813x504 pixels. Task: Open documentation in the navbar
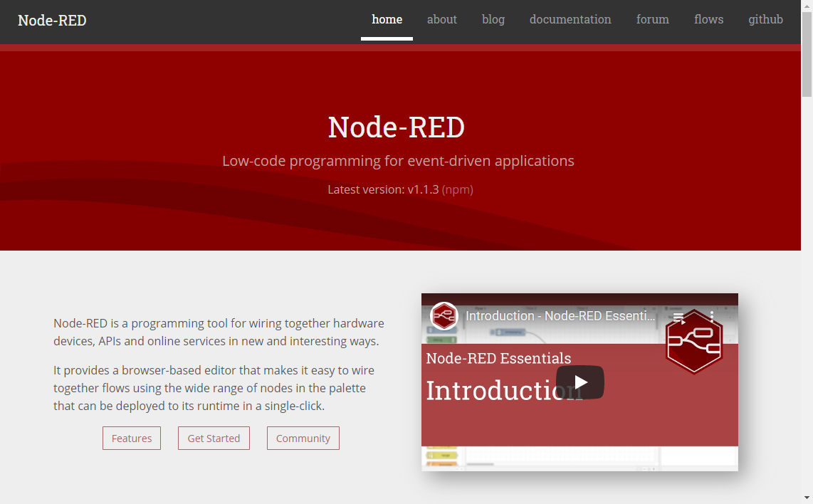tap(570, 20)
